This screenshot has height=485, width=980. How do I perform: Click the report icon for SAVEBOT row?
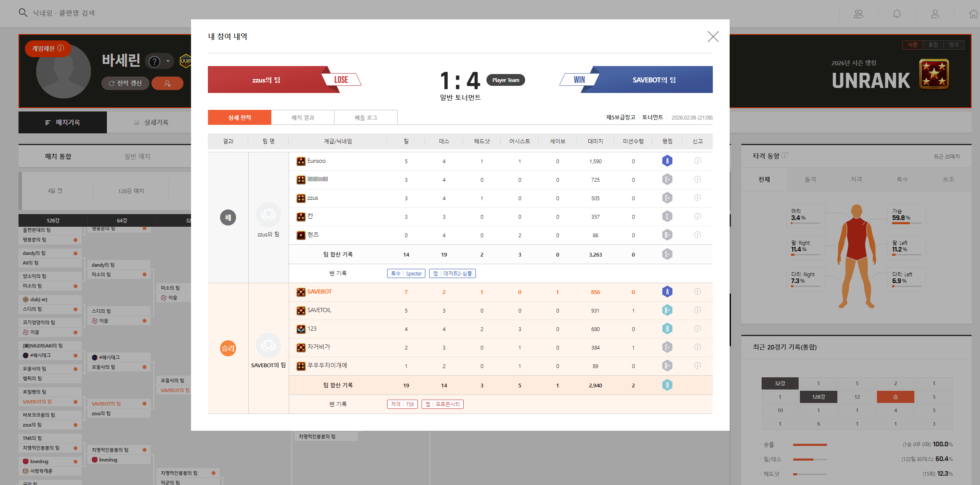[697, 292]
